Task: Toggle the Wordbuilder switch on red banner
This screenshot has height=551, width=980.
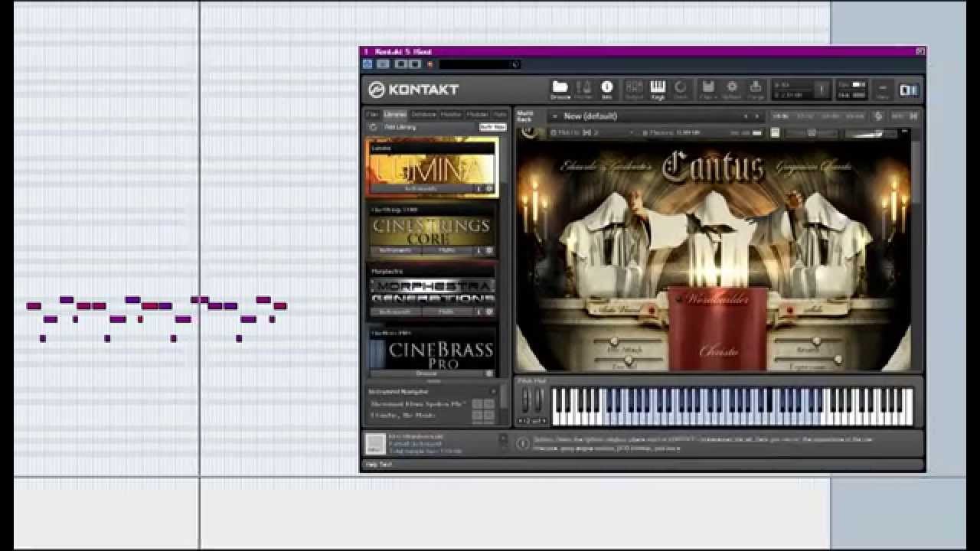Action: pos(679,298)
